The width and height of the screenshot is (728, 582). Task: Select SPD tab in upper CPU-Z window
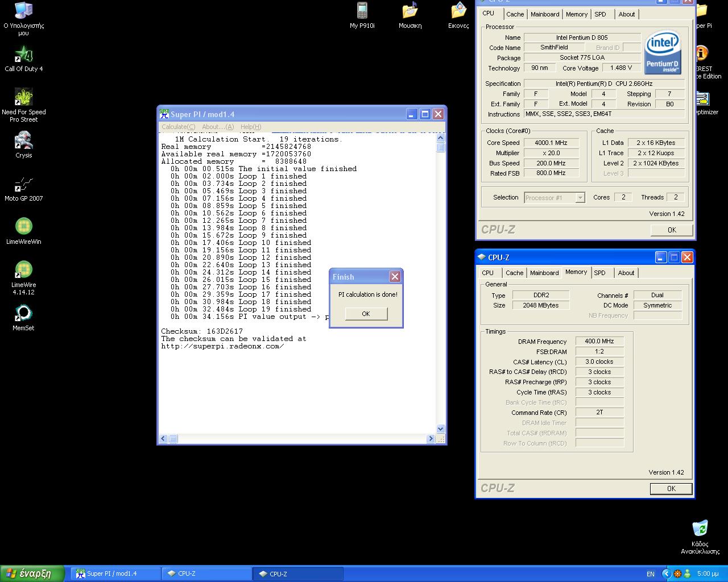coord(601,14)
